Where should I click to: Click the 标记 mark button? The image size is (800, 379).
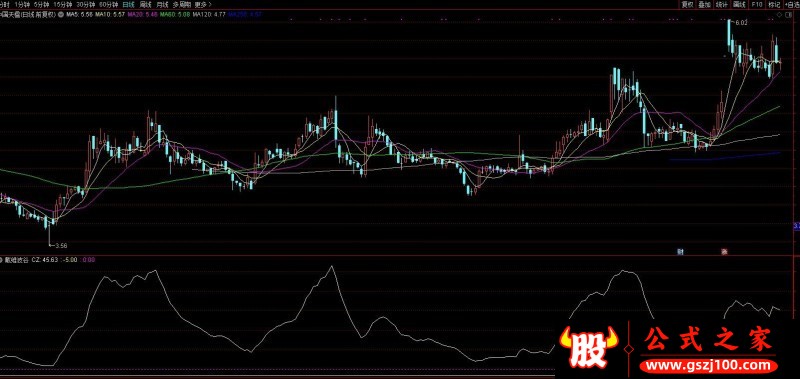coord(774,5)
